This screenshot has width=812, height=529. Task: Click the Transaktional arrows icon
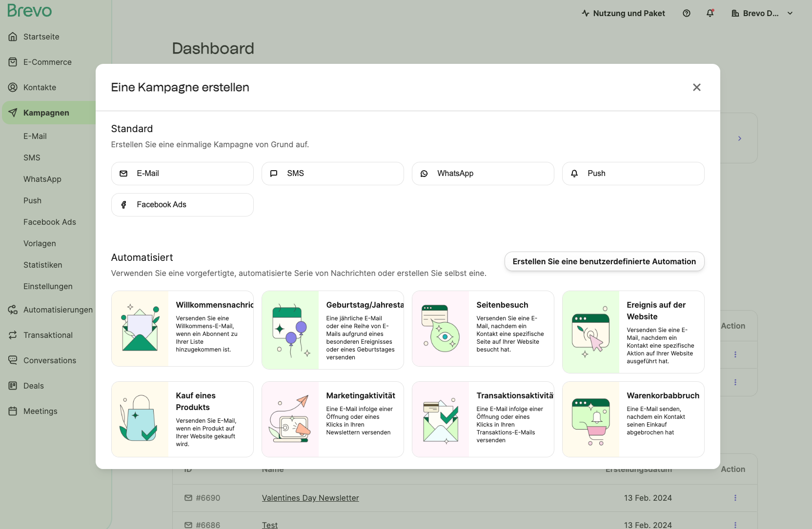[x=13, y=335]
